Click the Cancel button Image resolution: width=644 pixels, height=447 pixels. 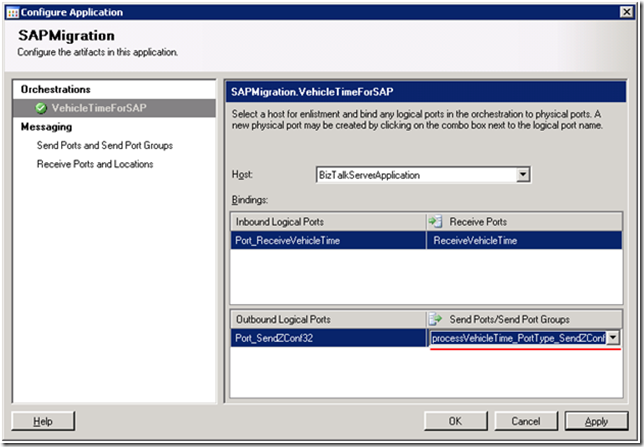(x=525, y=421)
